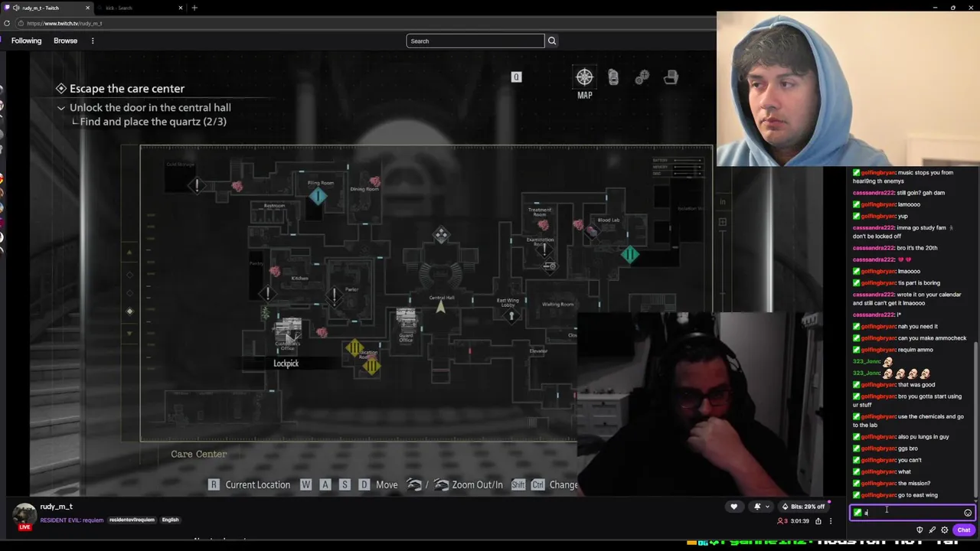Expand the notification options chevron
Image resolution: width=980 pixels, height=551 pixels.
pyautogui.click(x=767, y=507)
